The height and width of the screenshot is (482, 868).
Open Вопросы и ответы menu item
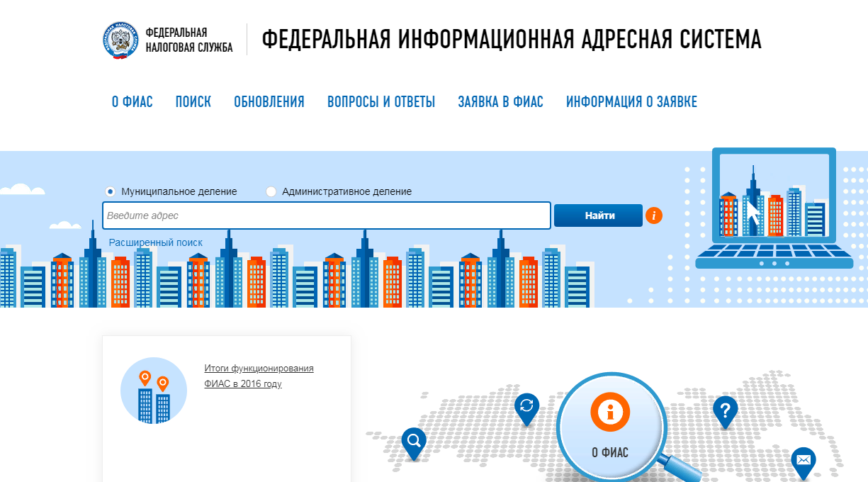point(381,101)
